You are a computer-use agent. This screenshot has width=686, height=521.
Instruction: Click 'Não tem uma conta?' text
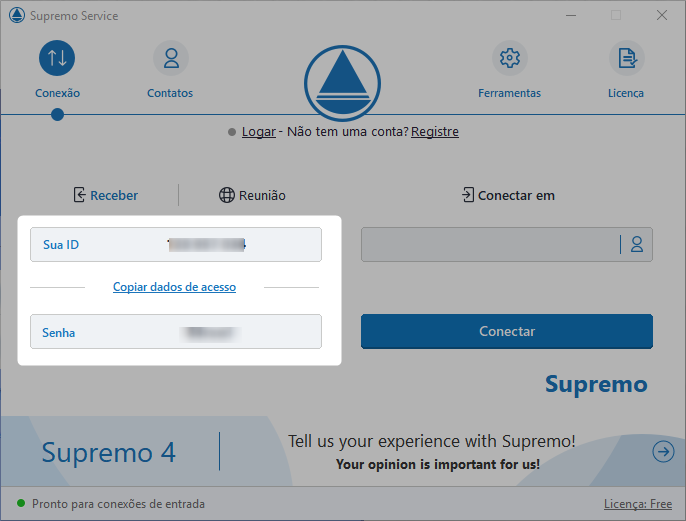[x=348, y=132]
